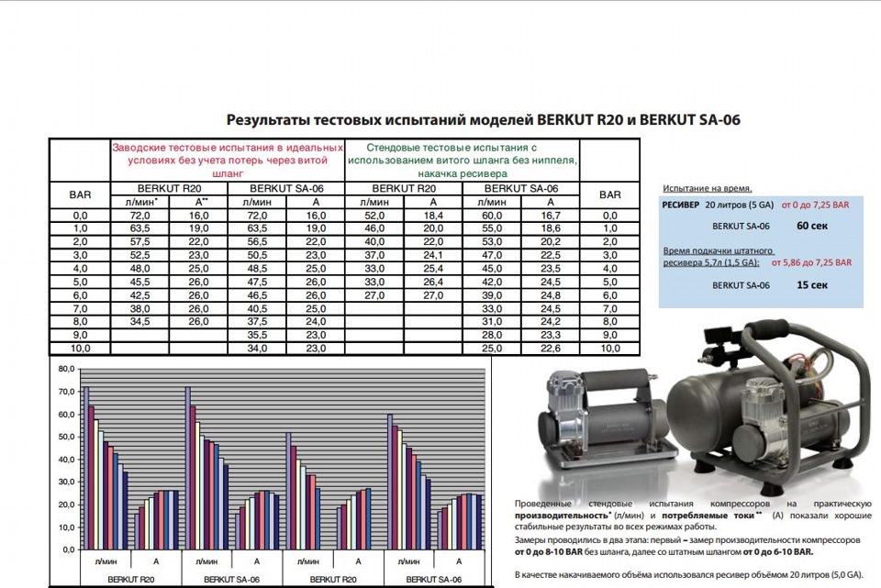
Task: Click the table value '48,5'
Action: [x=257, y=269]
